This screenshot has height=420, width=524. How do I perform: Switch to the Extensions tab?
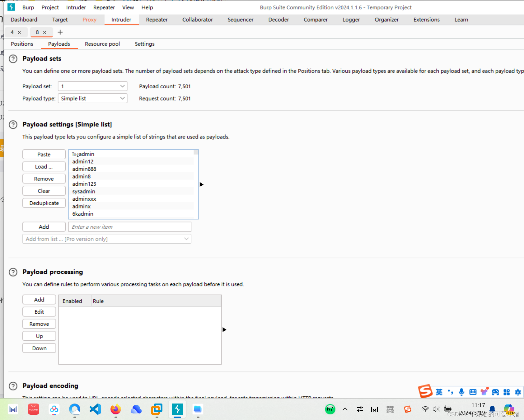pyautogui.click(x=426, y=20)
